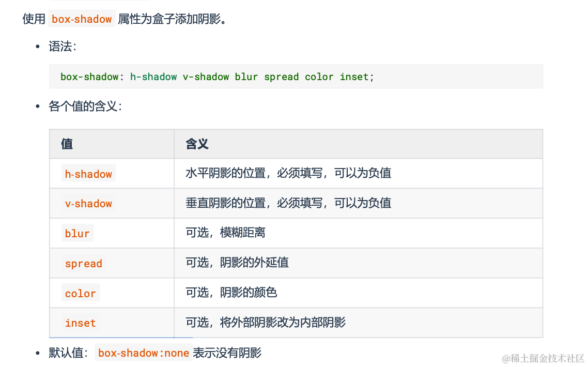Click the box-shadow:none inline code
The height and width of the screenshot is (367, 588).
point(144,353)
